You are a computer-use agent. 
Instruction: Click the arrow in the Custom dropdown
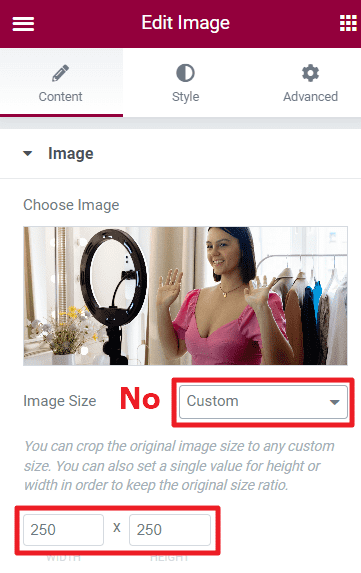pyautogui.click(x=334, y=402)
